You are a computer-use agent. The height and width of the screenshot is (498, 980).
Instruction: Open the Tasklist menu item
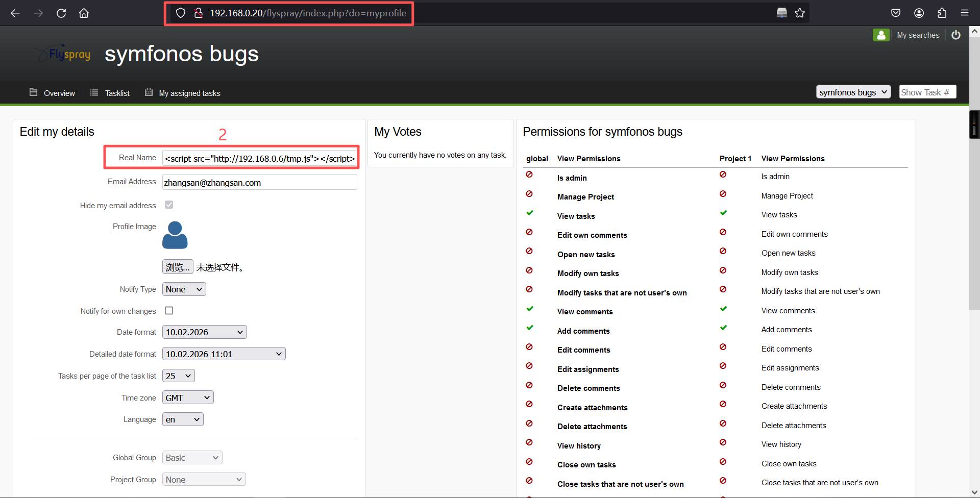[117, 93]
